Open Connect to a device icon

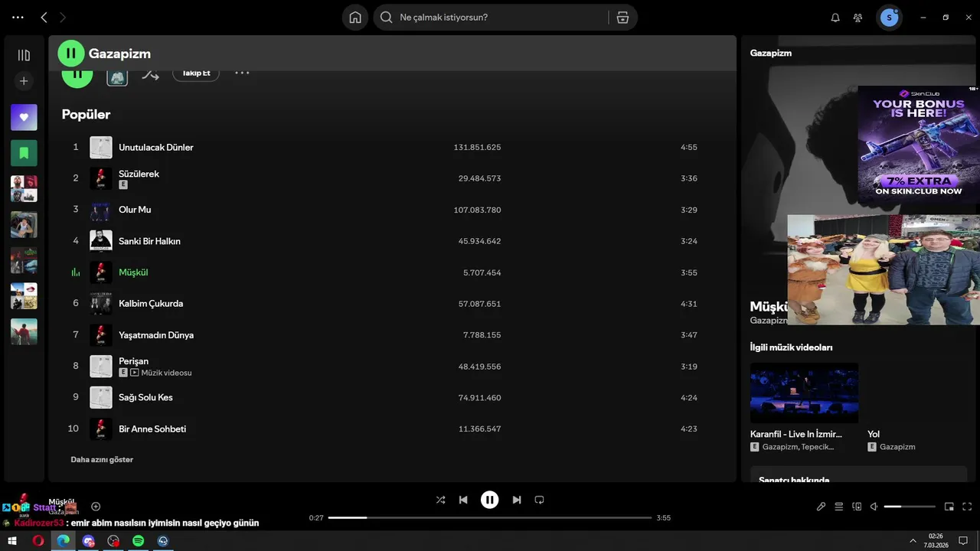pyautogui.click(x=857, y=507)
